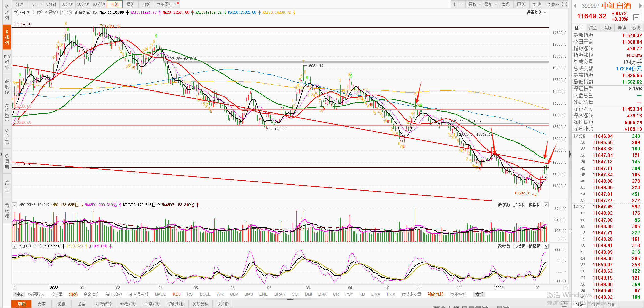
Task: Toggle the KDJ indicator
Action: [177, 294]
